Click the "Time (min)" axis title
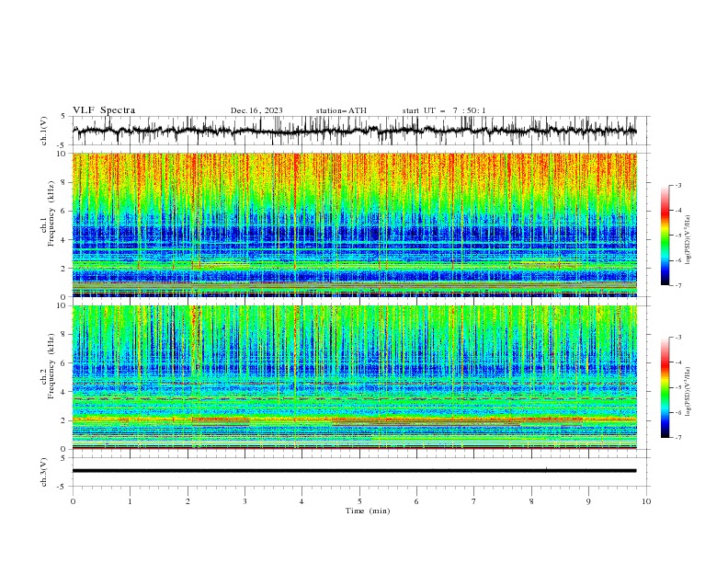This screenshot has height=563, width=728. [368, 511]
